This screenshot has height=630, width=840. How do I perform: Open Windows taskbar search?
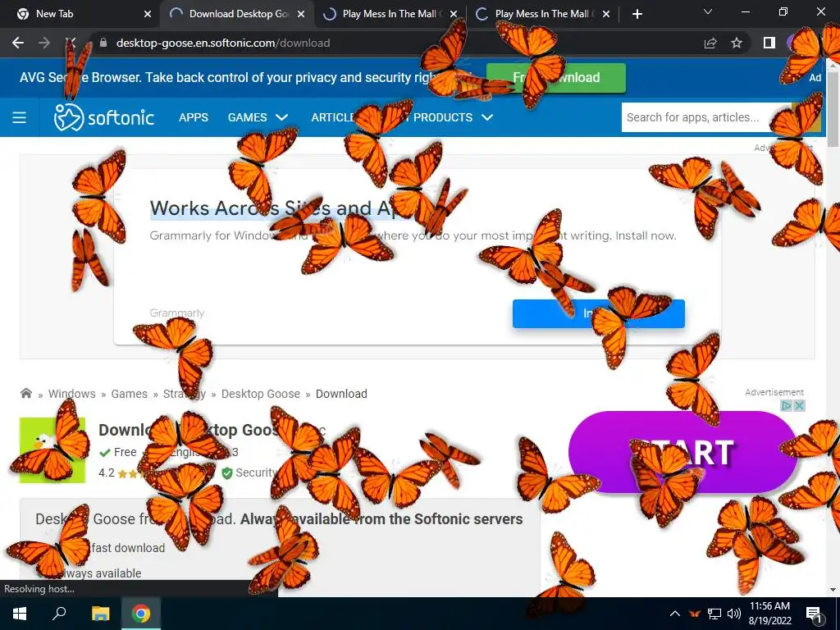click(59, 614)
